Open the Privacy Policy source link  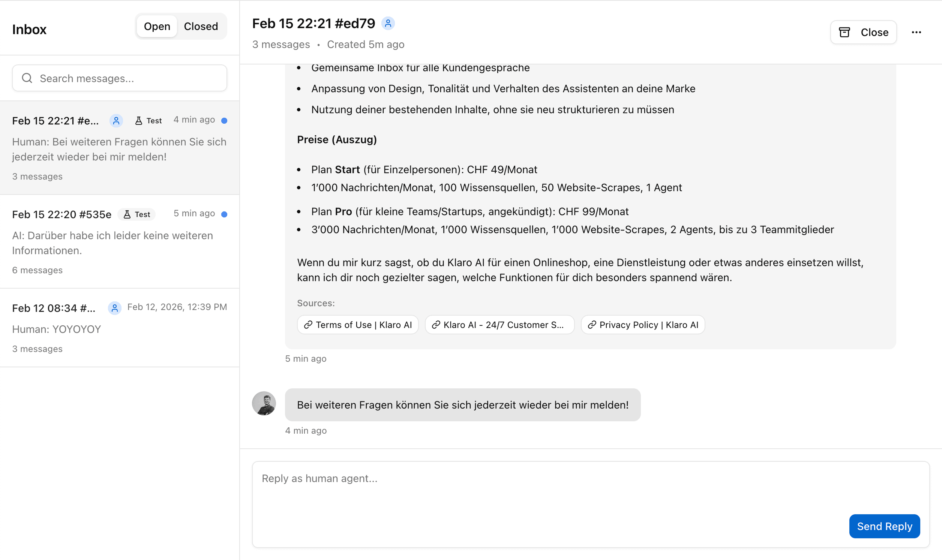(x=643, y=325)
